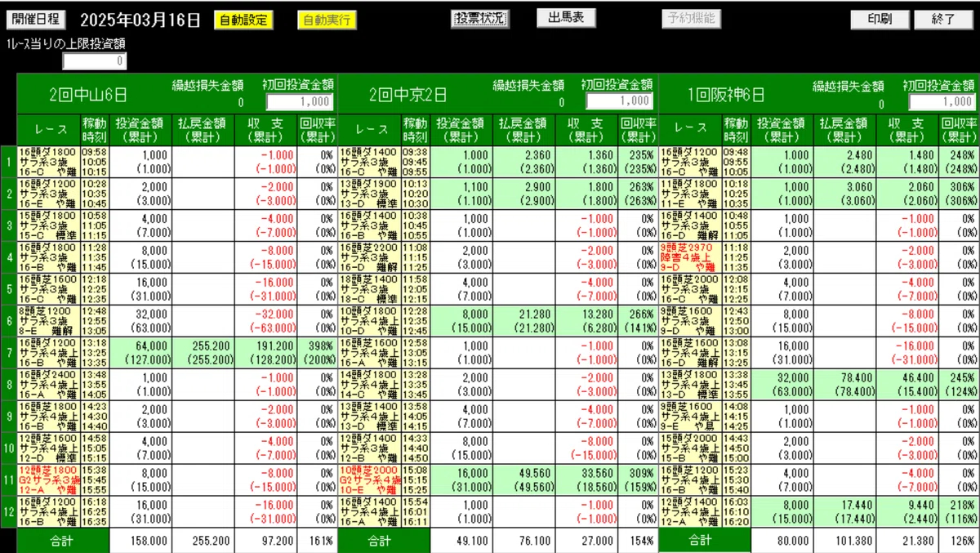980x553 pixels.
Task: Click the greyed 予約機能 button
Action: pos(691,18)
